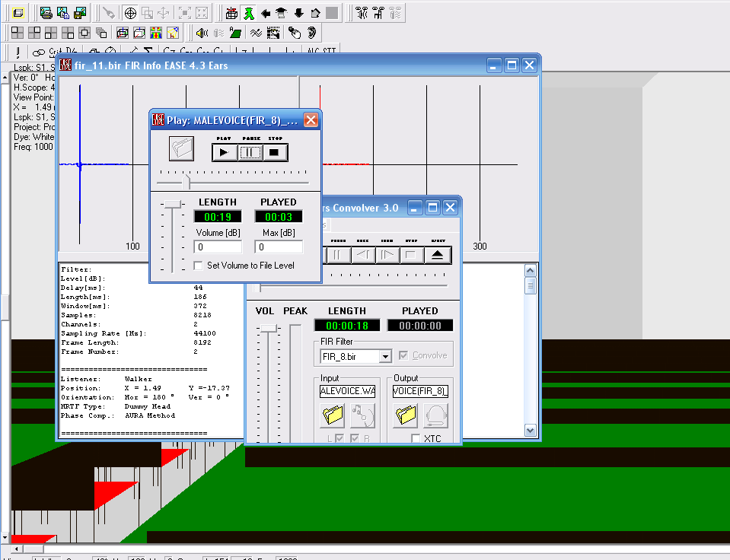Viewport: 730px width, 560px height.
Task: Click the color mapping rainbow icon
Action: 156,33
